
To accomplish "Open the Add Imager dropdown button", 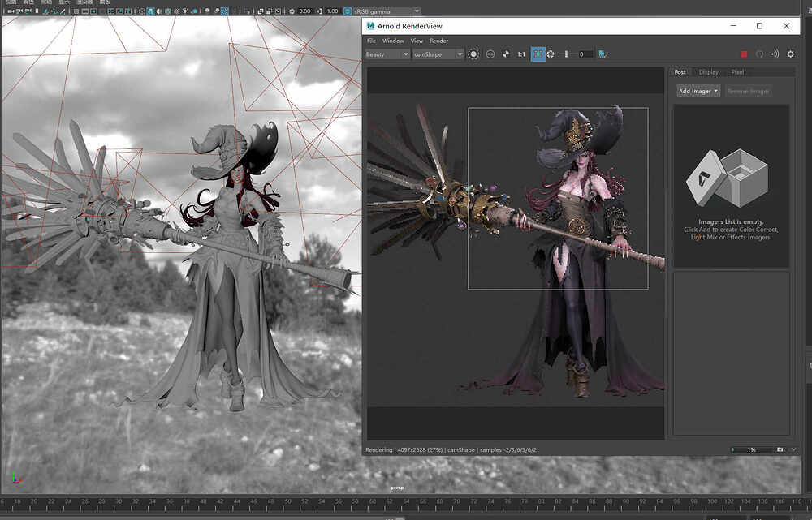I will [x=698, y=91].
